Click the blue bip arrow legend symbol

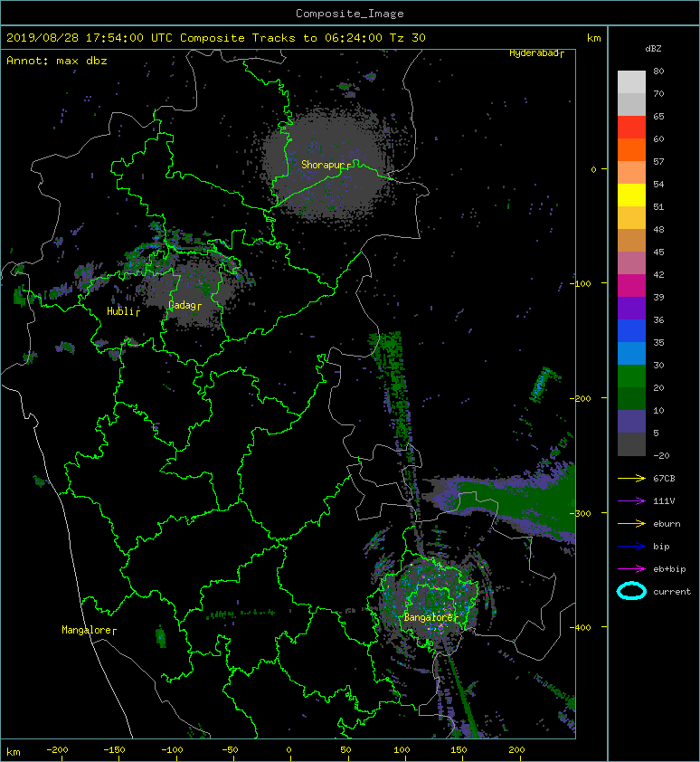pyautogui.click(x=631, y=547)
